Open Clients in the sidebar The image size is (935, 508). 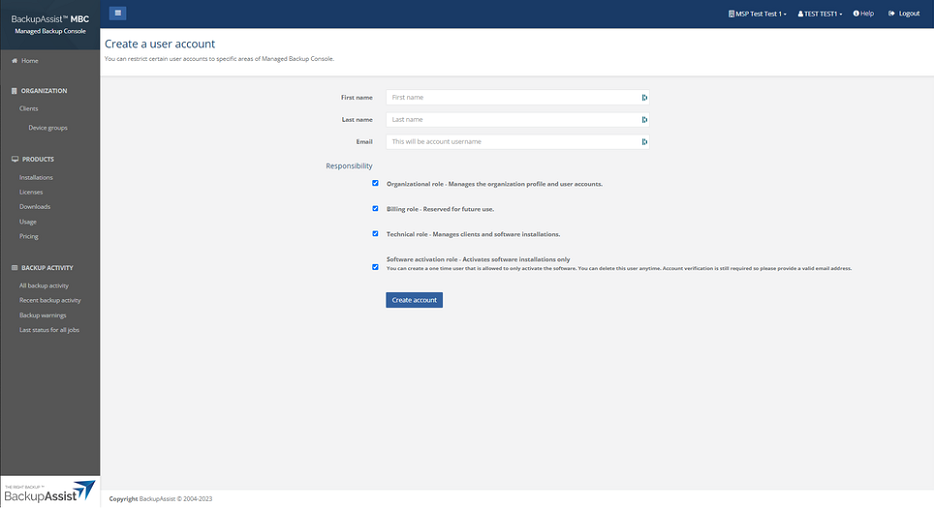[x=29, y=109]
